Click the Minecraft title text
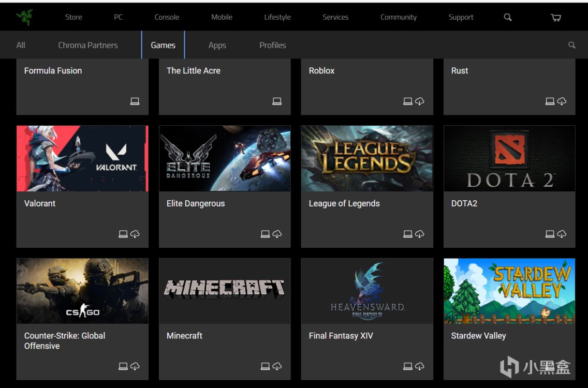The image size is (588, 388). coord(184,336)
